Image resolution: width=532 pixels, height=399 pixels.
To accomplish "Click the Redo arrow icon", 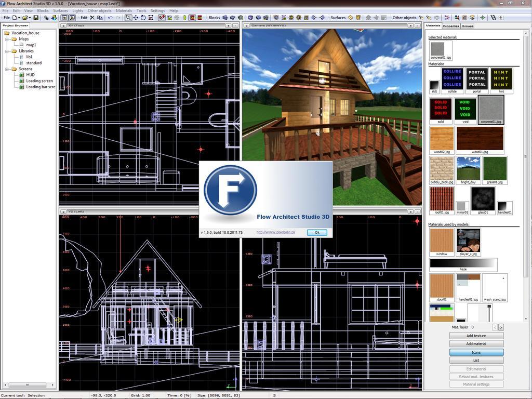I will click(x=118, y=18).
